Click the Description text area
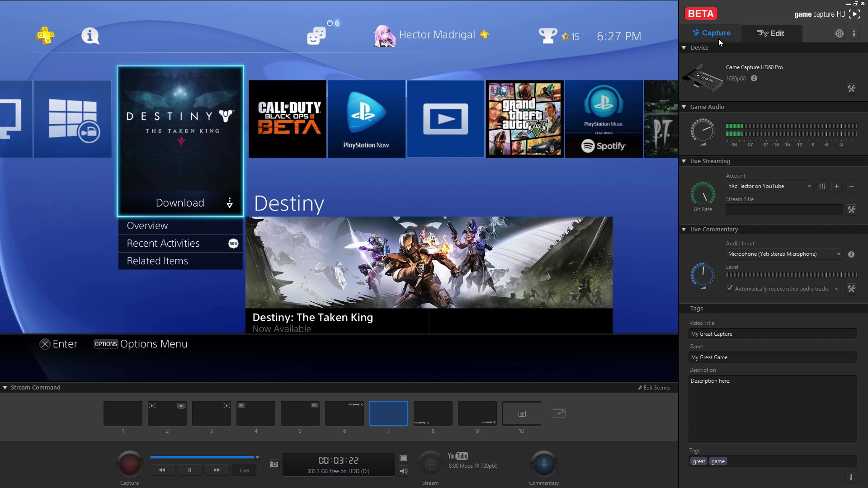 coord(773,409)
